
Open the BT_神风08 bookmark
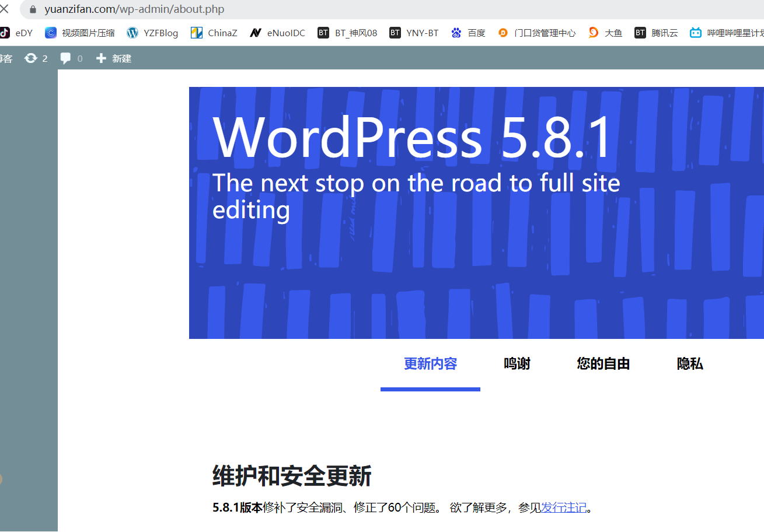[x=347, y=33]
